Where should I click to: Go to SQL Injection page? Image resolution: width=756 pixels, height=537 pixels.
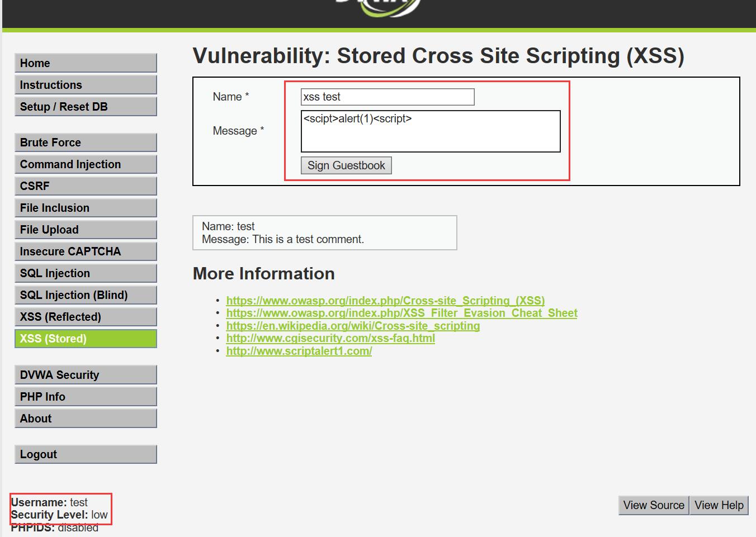[x=86, y=273]
